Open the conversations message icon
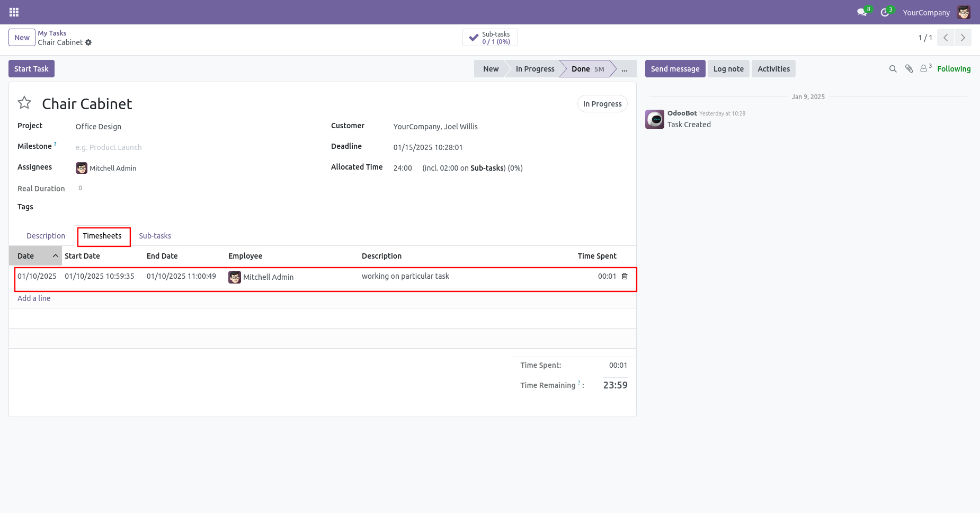The image size is (980, 513). (x=862, y=12)
